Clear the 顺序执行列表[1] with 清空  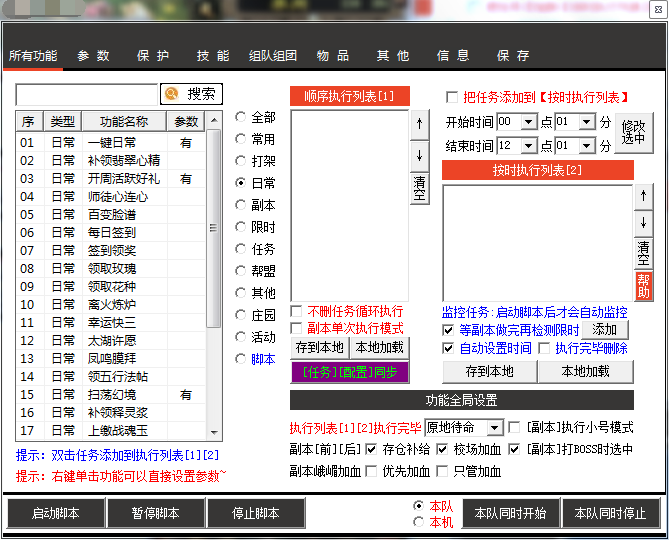(419, 189)
